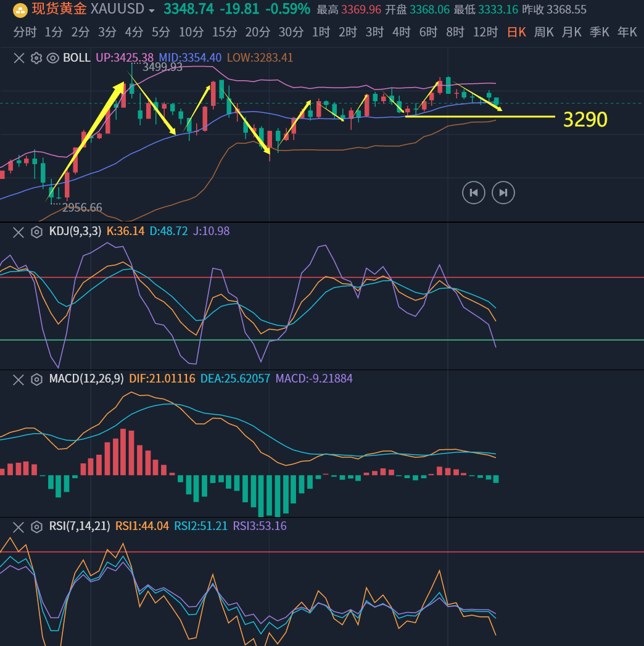Click the KDJ(9,3,3) indicator label

[75, 231]
